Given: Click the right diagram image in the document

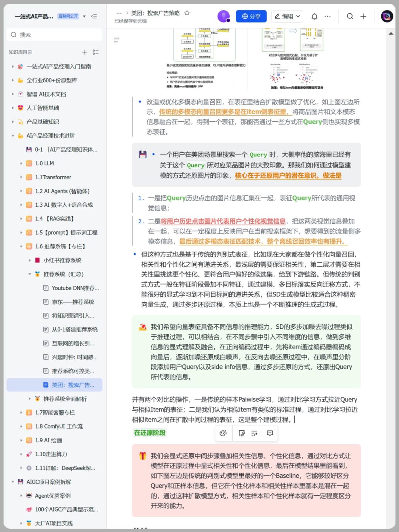Looking at the screenshot, I should (296, 58).
